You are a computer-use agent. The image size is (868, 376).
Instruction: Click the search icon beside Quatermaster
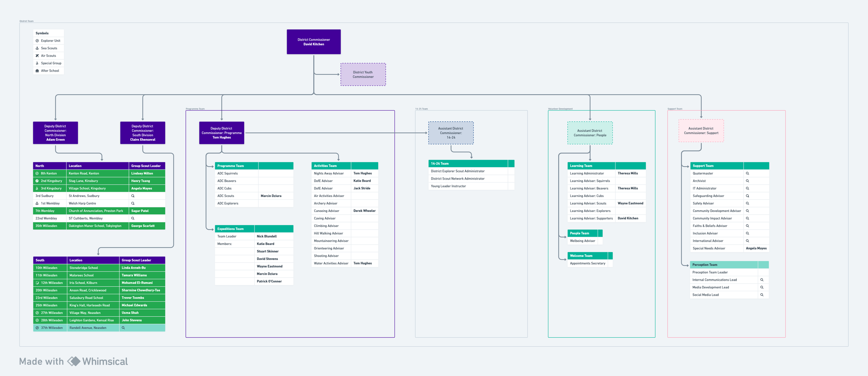pos(747,173)
